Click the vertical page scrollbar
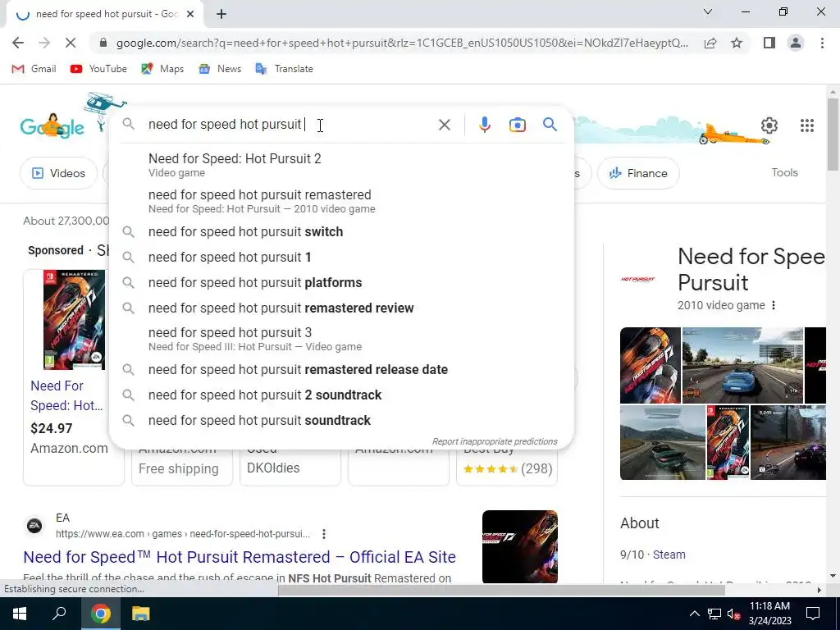Screen dimensions: 840x630 [x=833, y=134]
